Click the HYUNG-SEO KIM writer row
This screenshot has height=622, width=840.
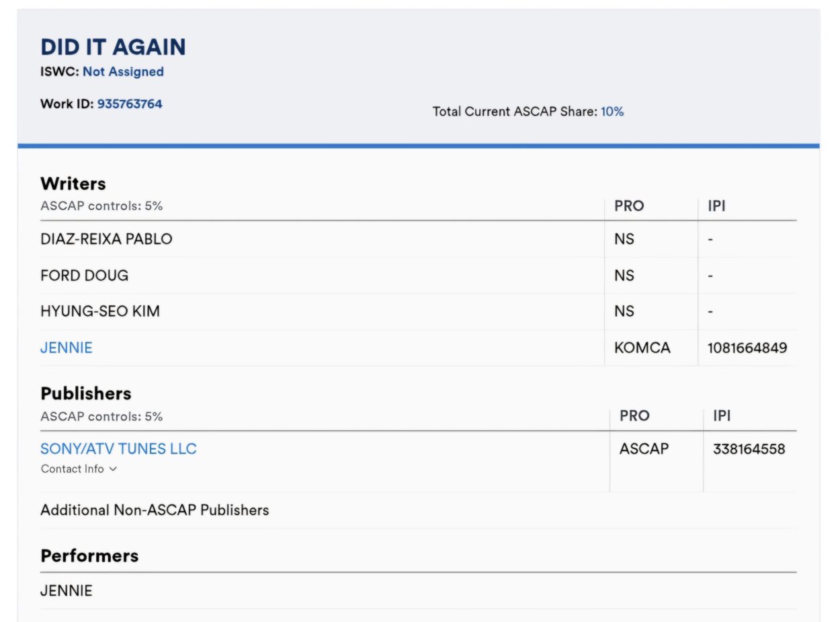point(100,311)
